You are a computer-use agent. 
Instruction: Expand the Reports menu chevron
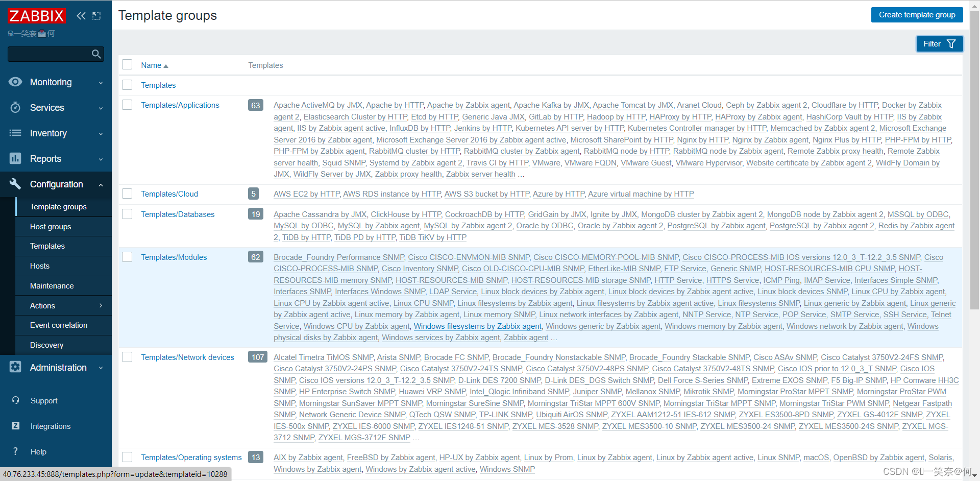coord(101,159)
